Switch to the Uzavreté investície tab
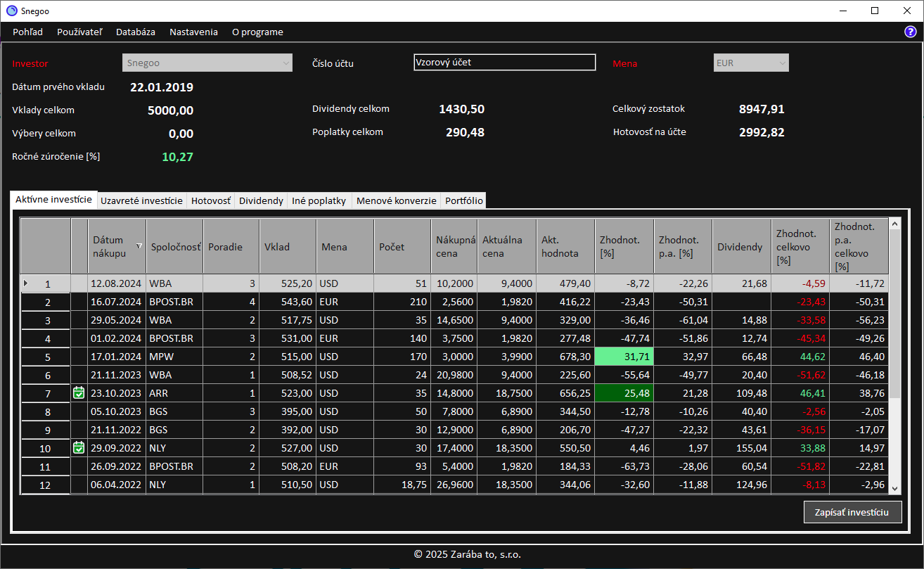Screen dimensions: 924x569 [x=142, y=200]
